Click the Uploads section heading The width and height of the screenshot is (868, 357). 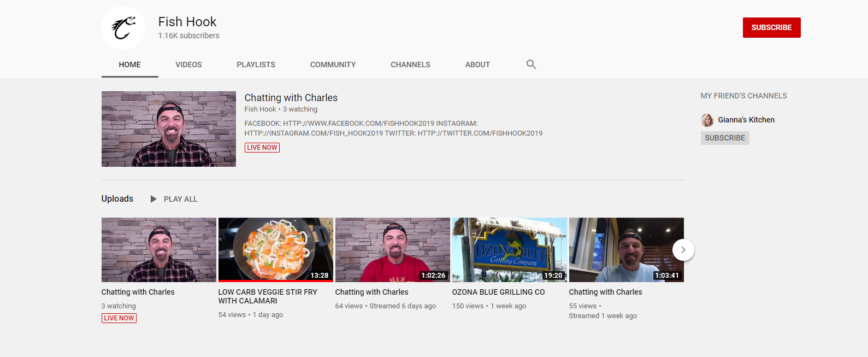coord(117,198)
